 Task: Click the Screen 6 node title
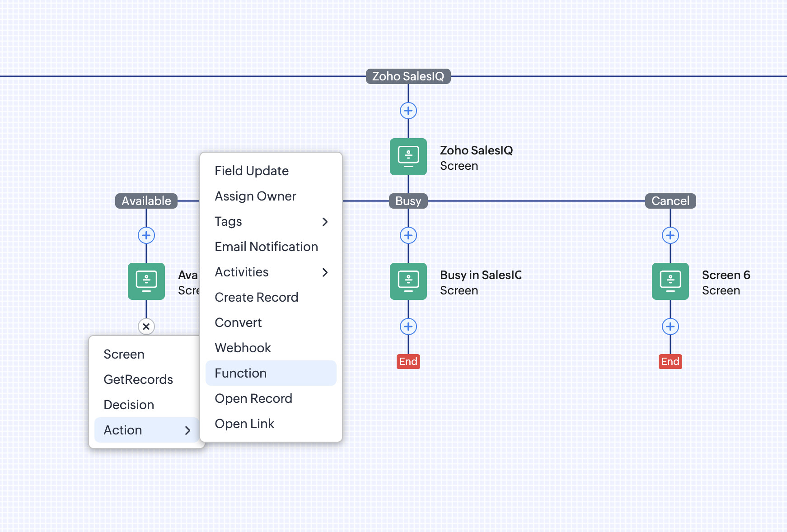tap(726, 275)
